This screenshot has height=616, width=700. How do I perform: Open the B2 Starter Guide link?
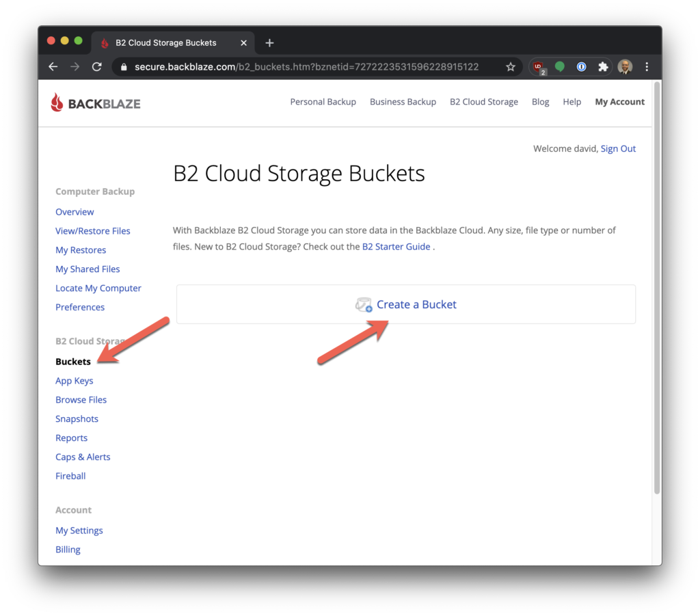coord(396,247)
